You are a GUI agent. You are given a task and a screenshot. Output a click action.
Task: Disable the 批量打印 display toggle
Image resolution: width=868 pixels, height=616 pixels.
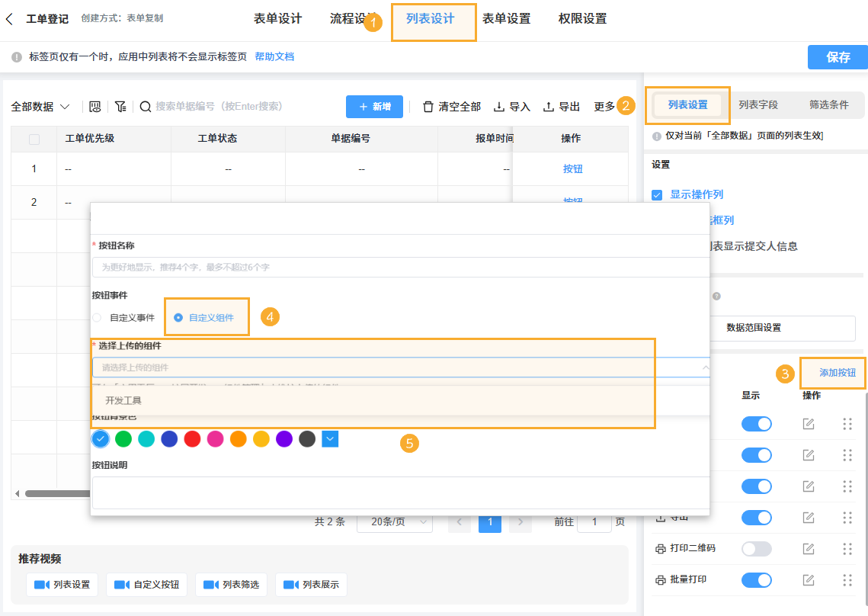coord(756,580)
